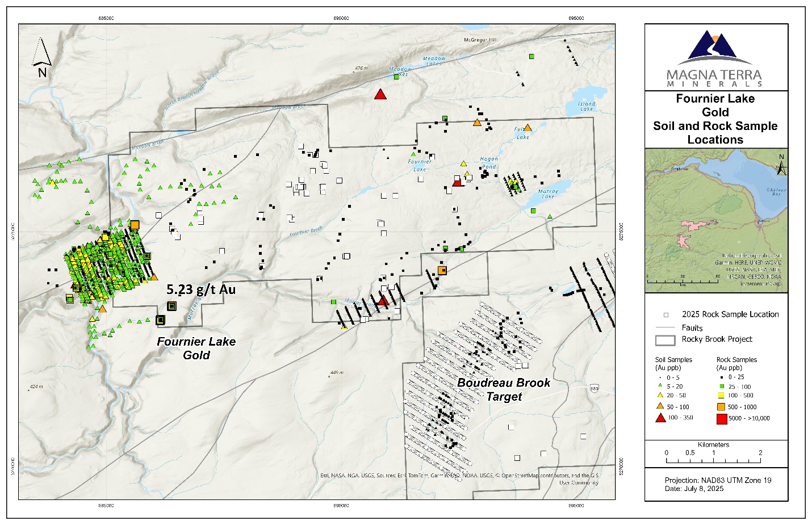The height and width of the screenshot is (525, 812).
Task: Click the 2025 Rock Sample Location legend square
Action: [x=666, y=315]
